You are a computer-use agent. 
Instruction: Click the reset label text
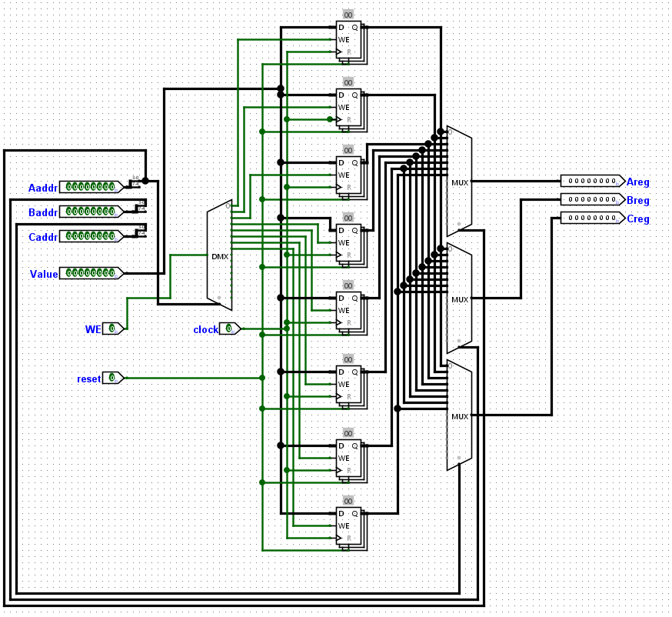pyautogui.click(x=88, y=379)
